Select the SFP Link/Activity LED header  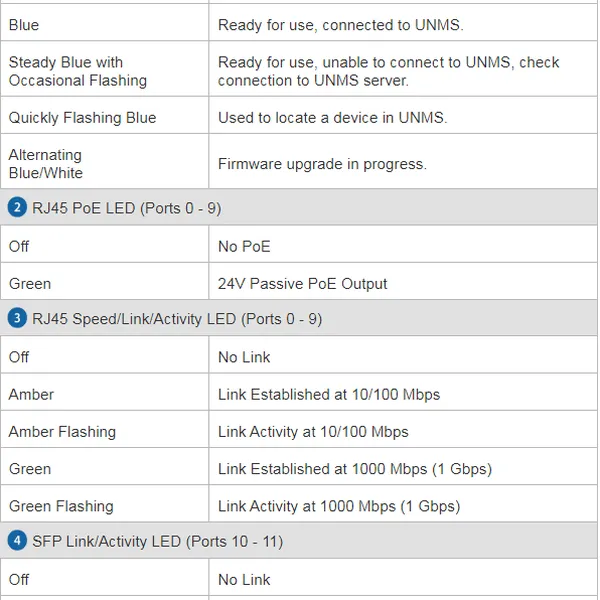point(157,541)
